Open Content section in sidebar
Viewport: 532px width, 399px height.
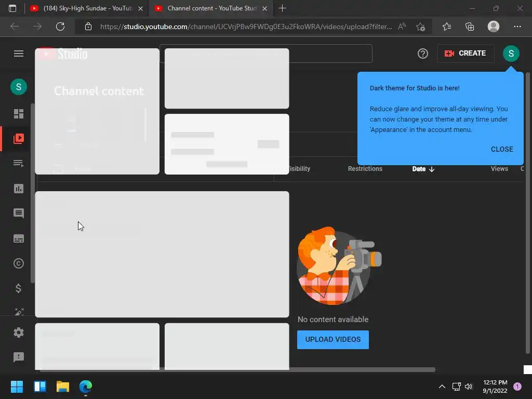click(x=19, y=138)
